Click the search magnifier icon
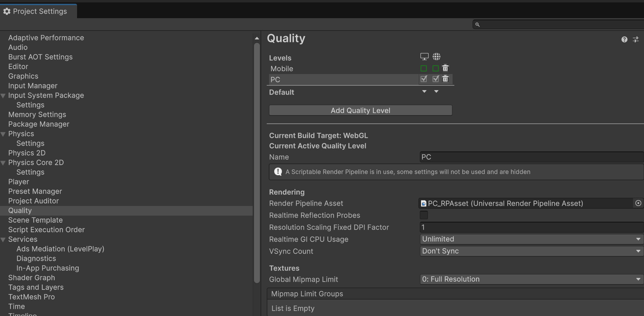 click(x=477, y=25)
